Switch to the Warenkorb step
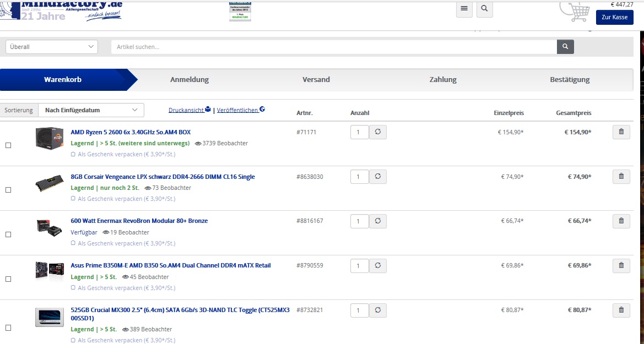 [63, 80]
